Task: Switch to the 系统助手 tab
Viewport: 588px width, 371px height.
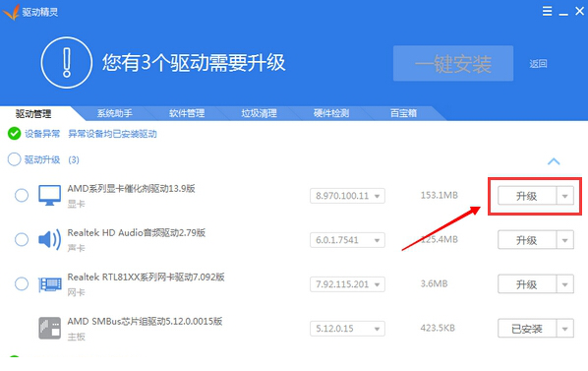Action: click(x=115, y=113)
